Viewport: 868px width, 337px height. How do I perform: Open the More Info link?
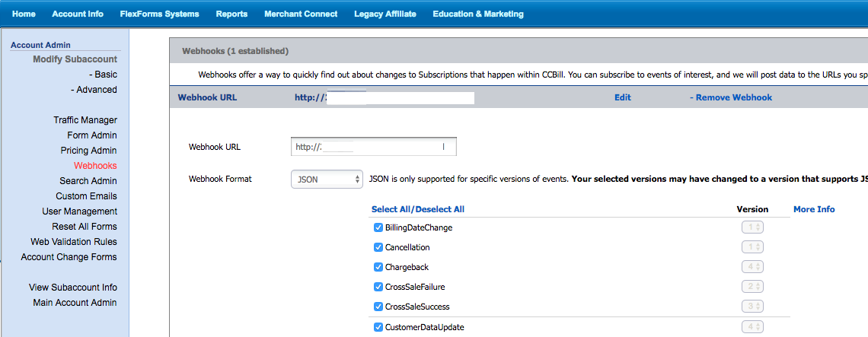tap(814, 209)
